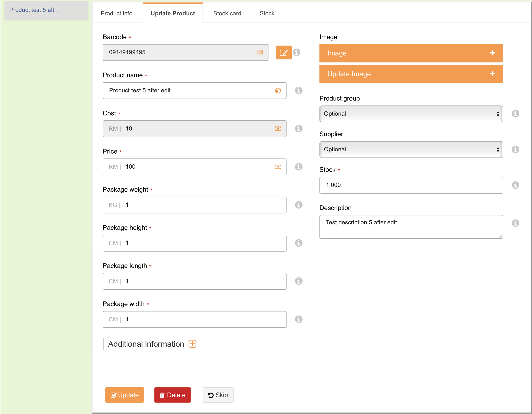Click money icon inside Price field
The image size is (532, 414).
(x=278, y=167)
